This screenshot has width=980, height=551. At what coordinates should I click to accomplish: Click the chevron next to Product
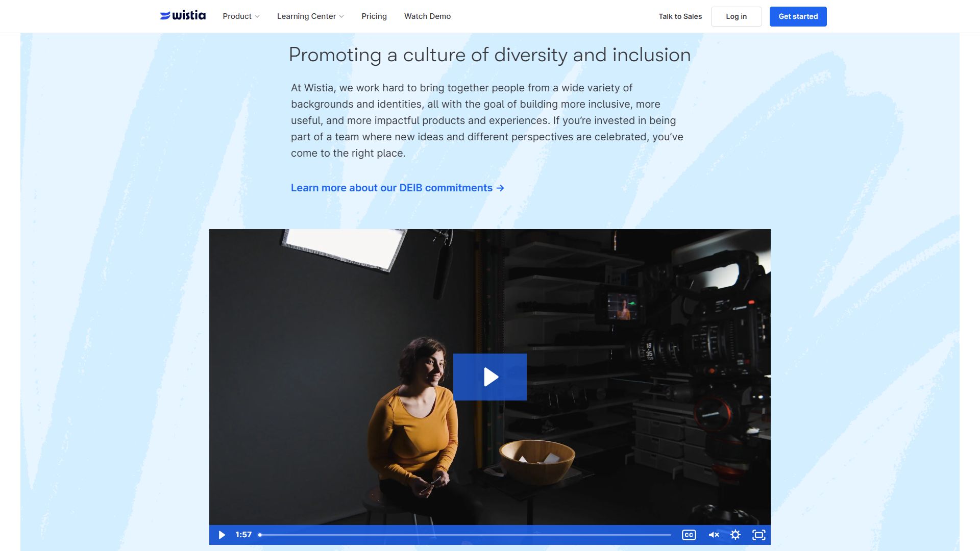coord(257,17)
